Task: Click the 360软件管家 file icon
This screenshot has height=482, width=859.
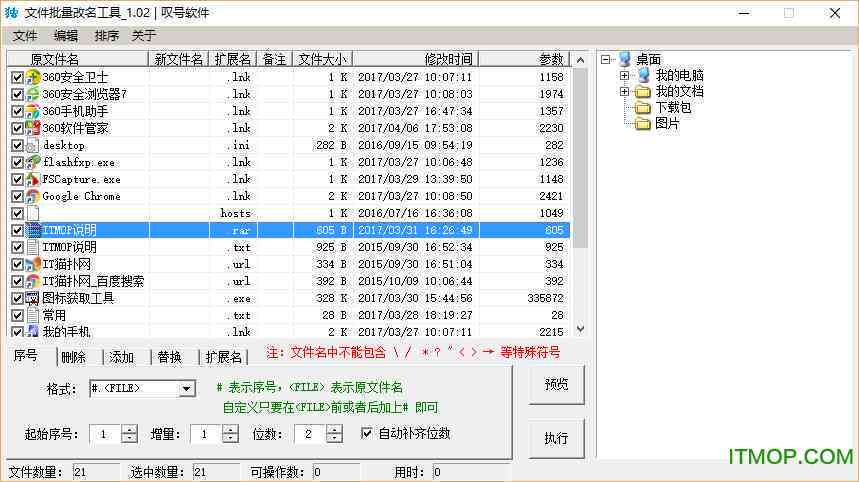Action: (x=33, y=128)
